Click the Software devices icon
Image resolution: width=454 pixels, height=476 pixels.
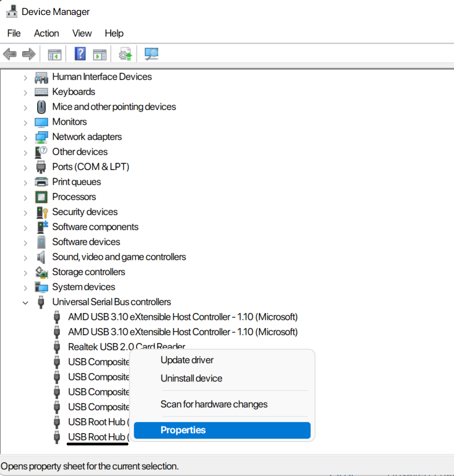[x=41, y=242]
